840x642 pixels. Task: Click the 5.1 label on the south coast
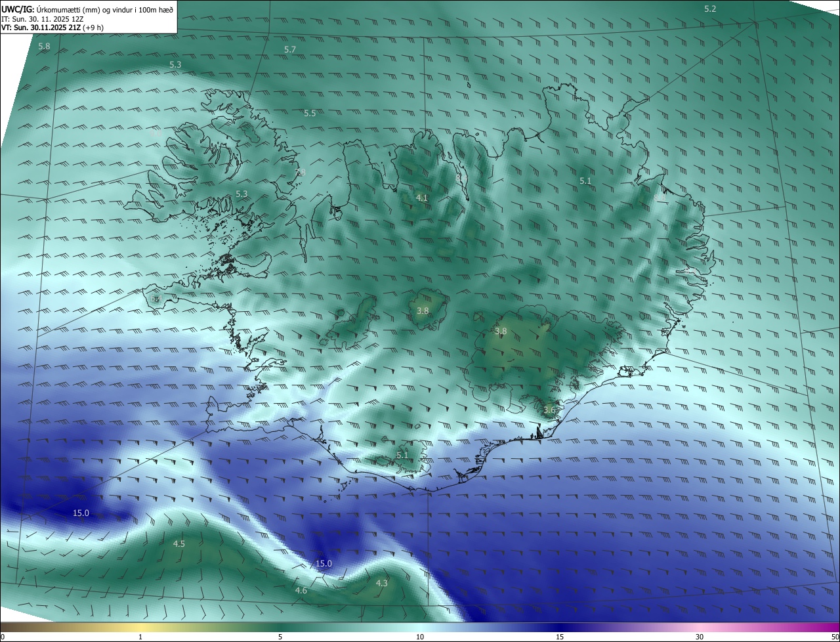point(402,455)
